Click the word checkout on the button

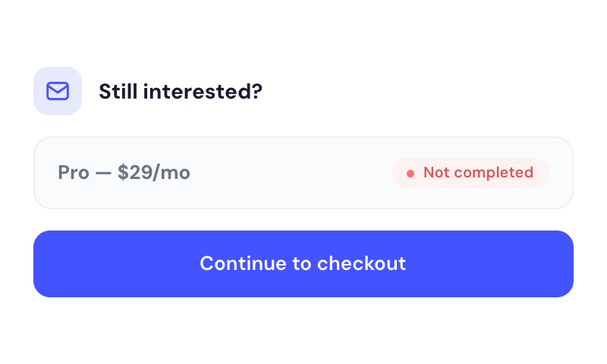362,263
